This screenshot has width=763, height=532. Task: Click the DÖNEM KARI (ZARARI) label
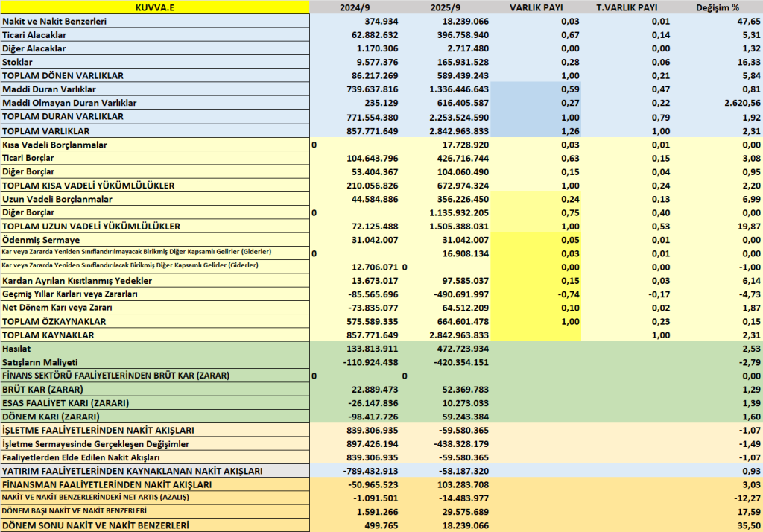pyautogui.click(x=51, y=417)
